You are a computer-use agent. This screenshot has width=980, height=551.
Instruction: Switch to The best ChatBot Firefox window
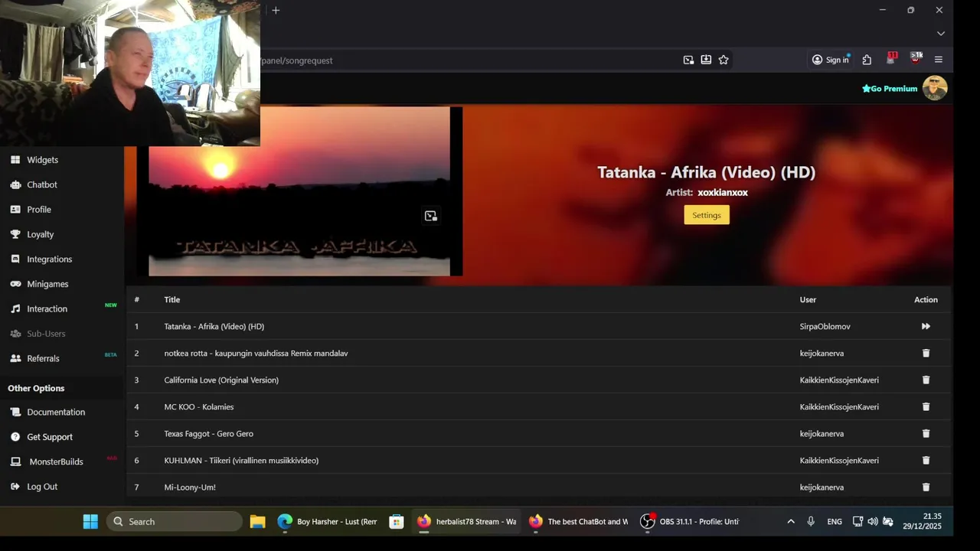[579, 521]
